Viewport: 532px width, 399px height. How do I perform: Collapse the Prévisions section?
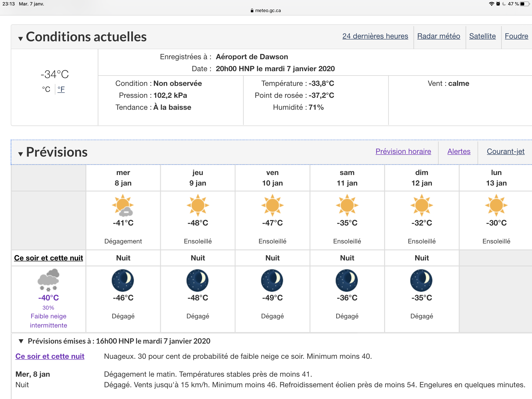[x=21, y=154]
